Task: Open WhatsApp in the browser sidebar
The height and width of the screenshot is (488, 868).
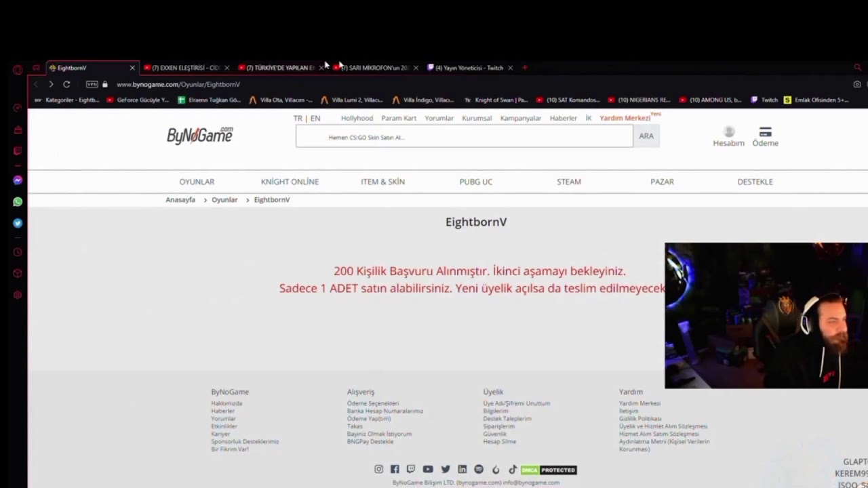Action: coord(18,201)
